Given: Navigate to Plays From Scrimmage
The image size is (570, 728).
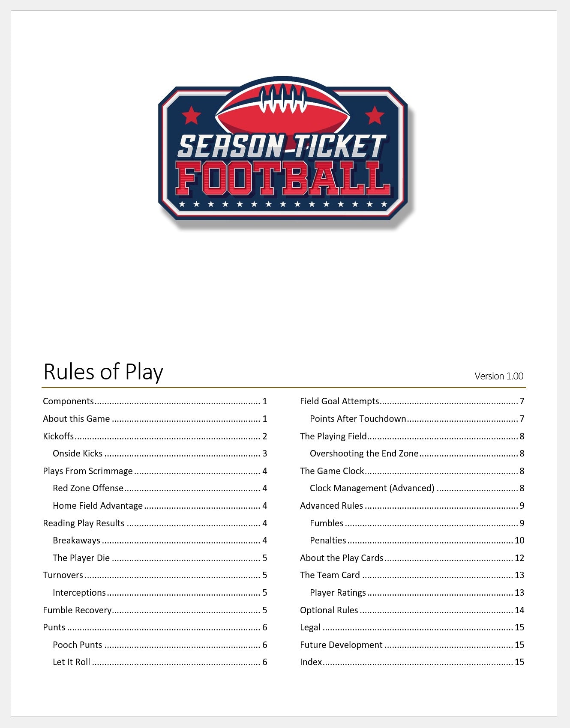Looking at the screenshot, I should (x=88, y=471).
